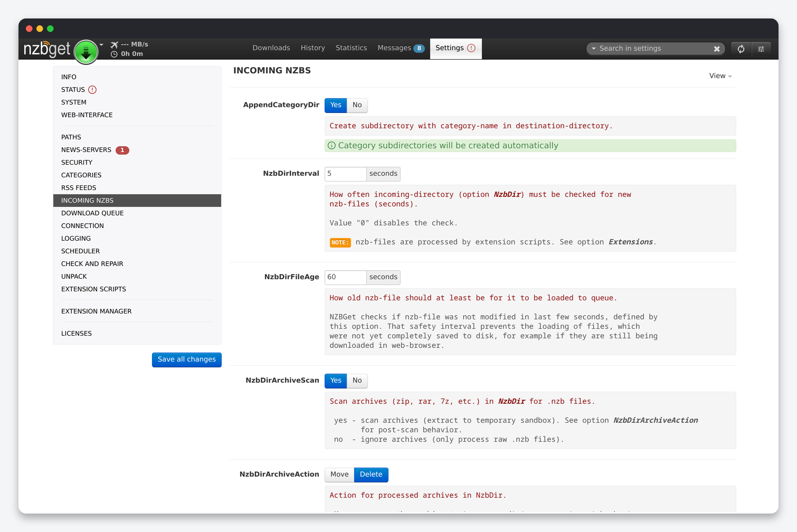Open the WEB-INTERFACE section
Viewport: 797px width, 532px height.
(x=137, y=115)
